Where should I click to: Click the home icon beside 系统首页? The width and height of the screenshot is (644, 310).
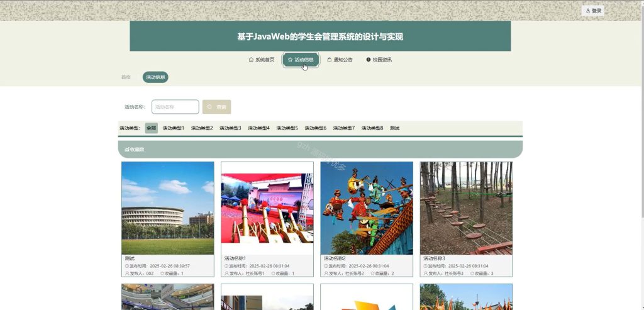(x=251, y=60)
